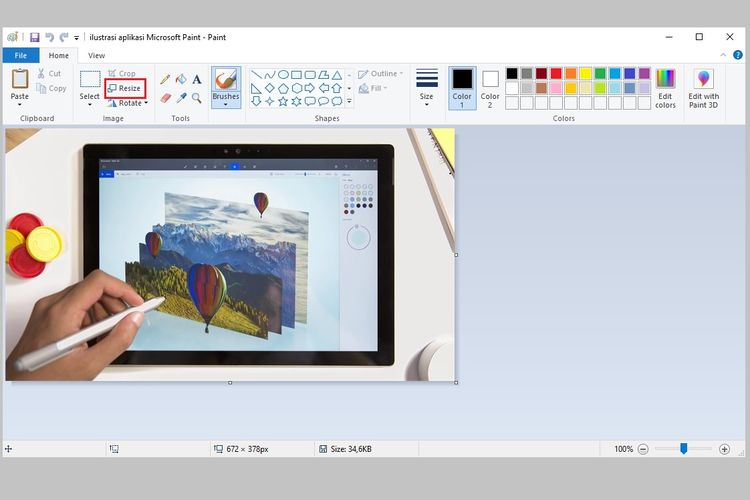This screenshot has height=500, width=750.
Task: Open the shape Fill dropdown
Action: coord(373,89)
